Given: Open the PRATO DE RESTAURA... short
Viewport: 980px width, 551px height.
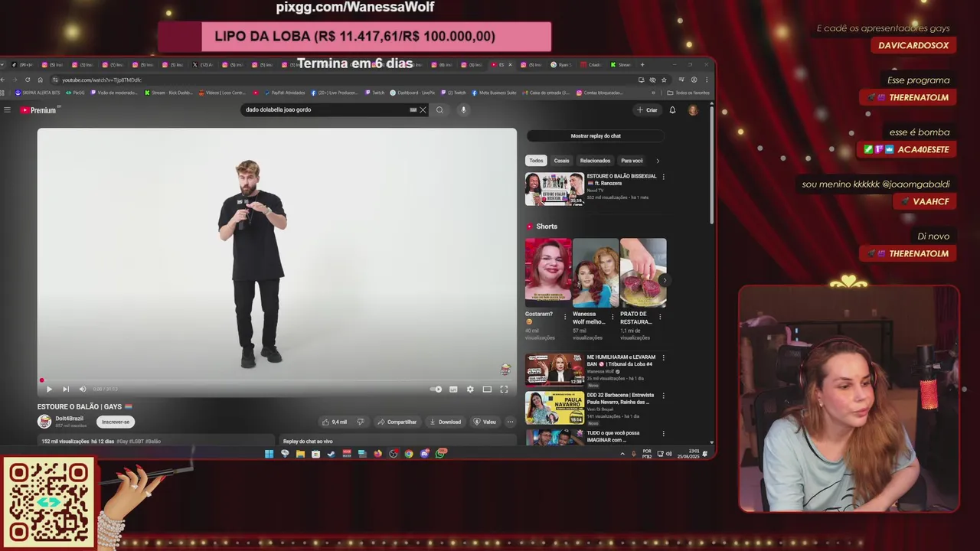Looking at the screenshot, I should click(643, 273).
